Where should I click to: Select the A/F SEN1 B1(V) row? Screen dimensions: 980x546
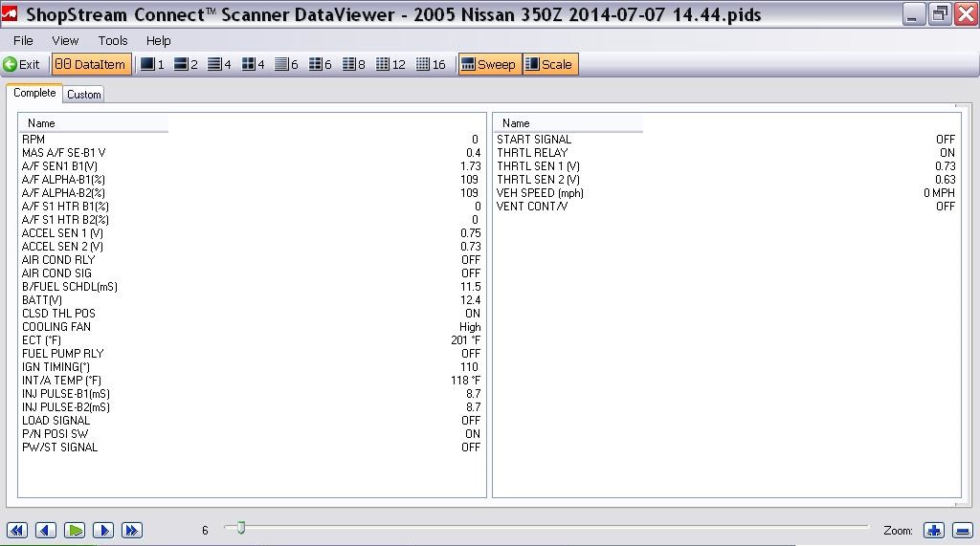click(252, 166)
